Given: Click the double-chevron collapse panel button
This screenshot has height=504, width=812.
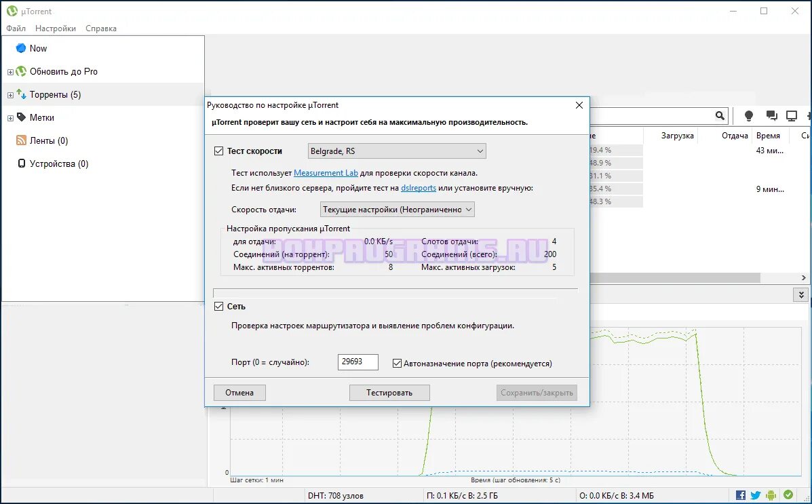Looking at the screenshot, I should (801, 294).
